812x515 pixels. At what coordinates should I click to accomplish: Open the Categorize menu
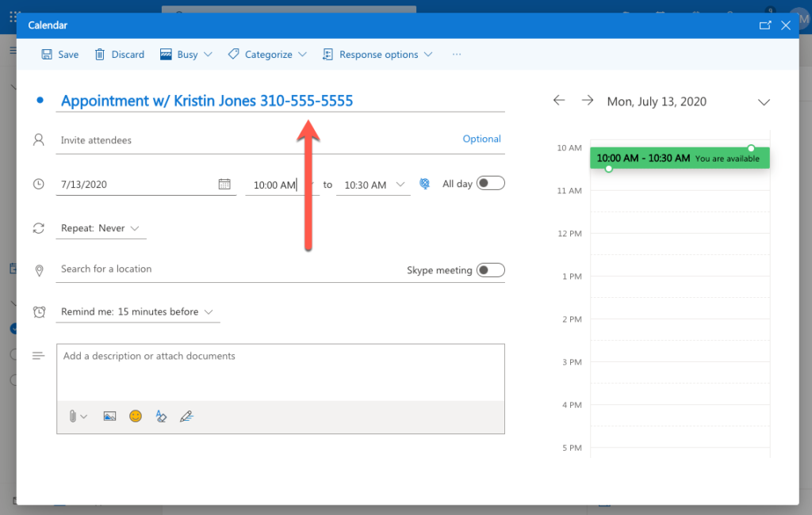coord(268,54)
